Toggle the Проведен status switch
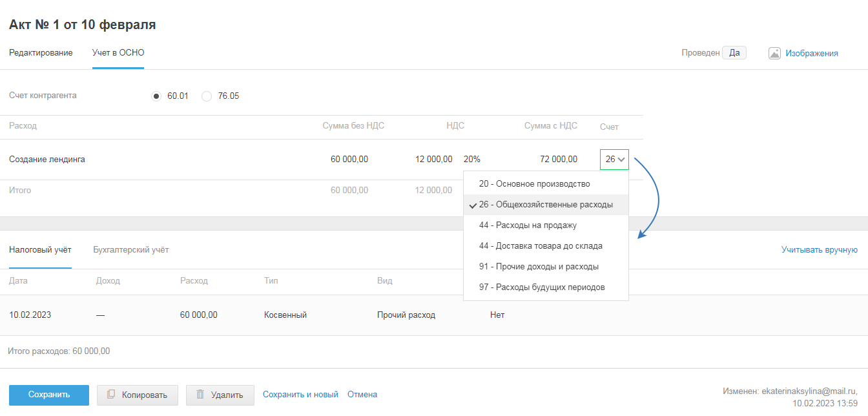 734,53
